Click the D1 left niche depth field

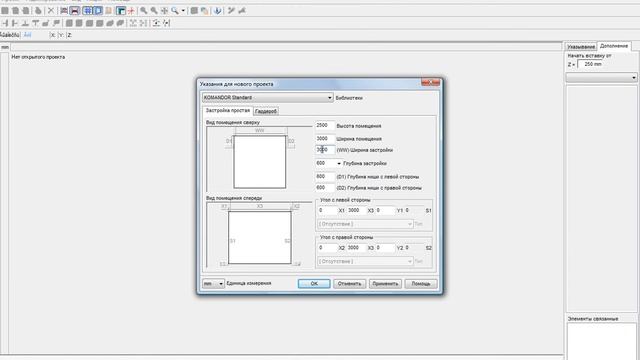click(325, 177)
